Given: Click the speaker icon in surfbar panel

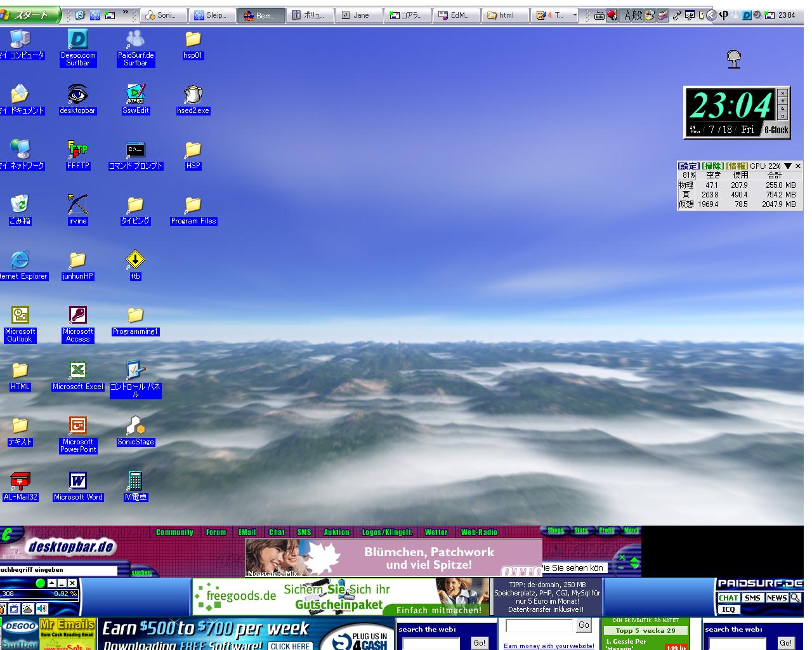Looking at the screenshot, I should [x=43, y=608].
